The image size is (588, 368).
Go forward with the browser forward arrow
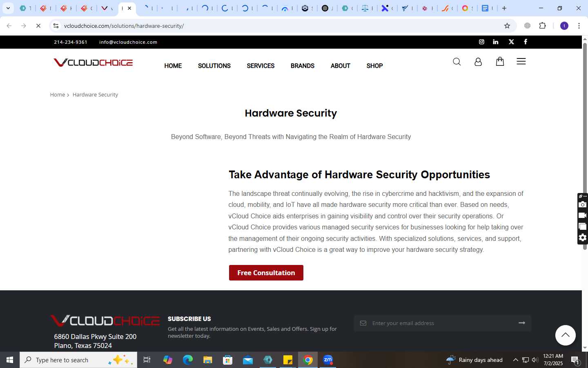click(24, 26)
